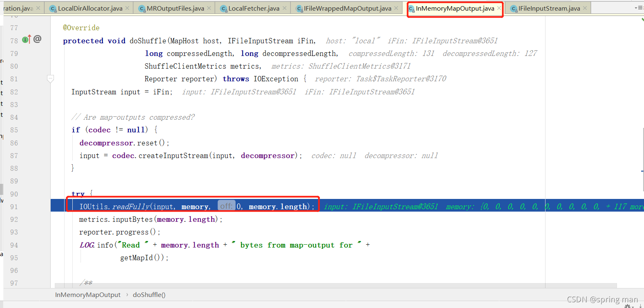Click the editor horizontal scrollbar
The width and height of the screenshot is (644, 308).
tap(336, 286)
